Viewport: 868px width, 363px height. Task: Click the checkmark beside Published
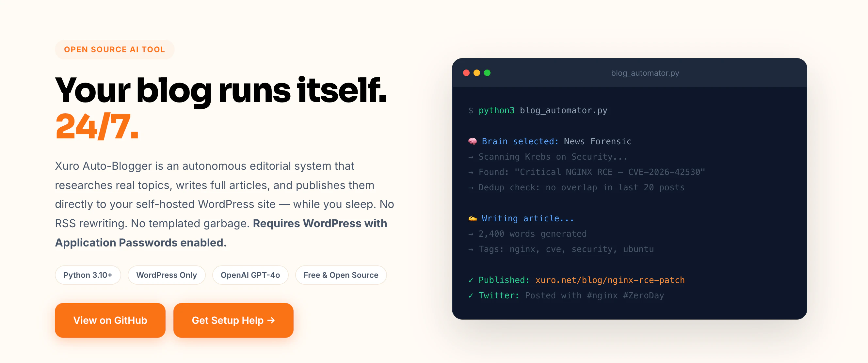pyautogui.click(x=471, y=280)
